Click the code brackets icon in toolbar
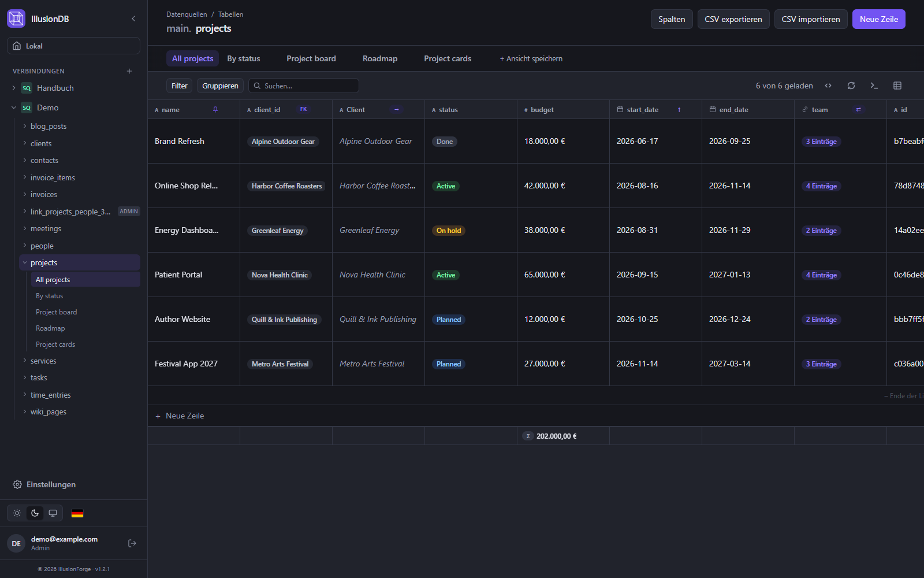Screen dimensions: 924x578 point(828,86)
